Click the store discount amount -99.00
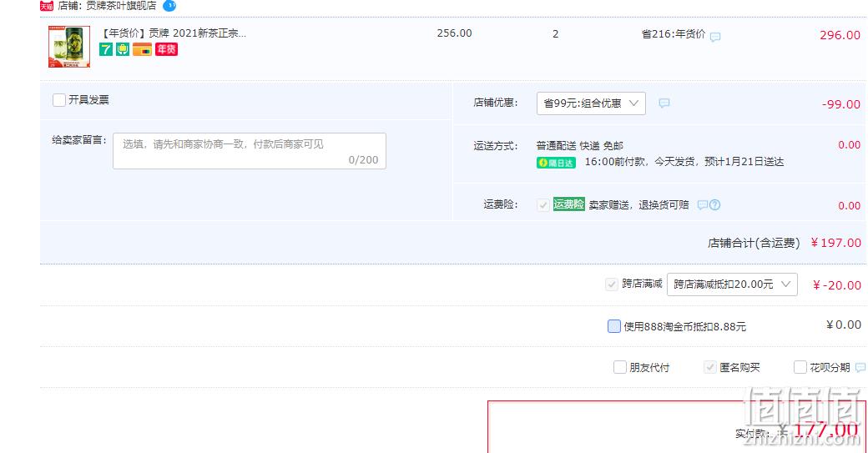 click(x=841, y=104)
